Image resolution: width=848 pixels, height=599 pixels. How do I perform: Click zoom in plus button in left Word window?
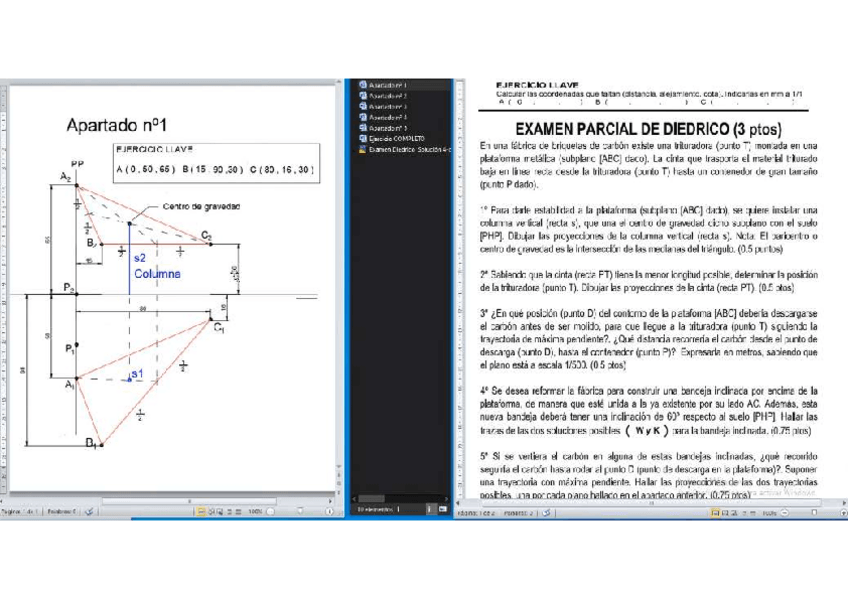[x=329, y=511]
